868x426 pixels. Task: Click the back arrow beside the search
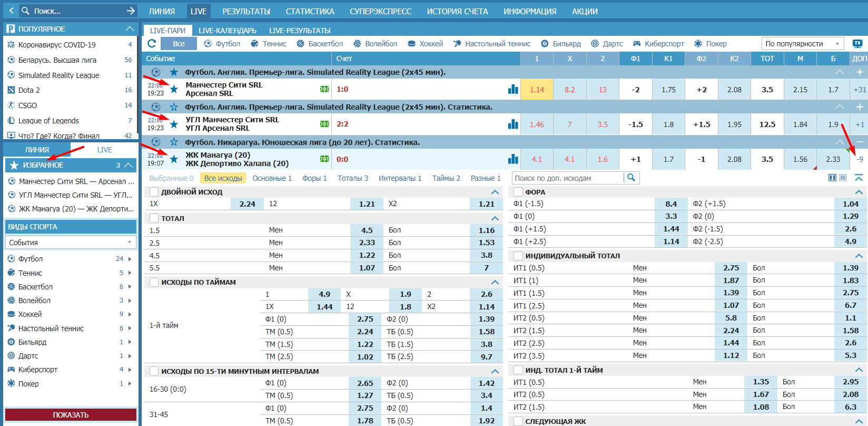(x=12, y=11)
